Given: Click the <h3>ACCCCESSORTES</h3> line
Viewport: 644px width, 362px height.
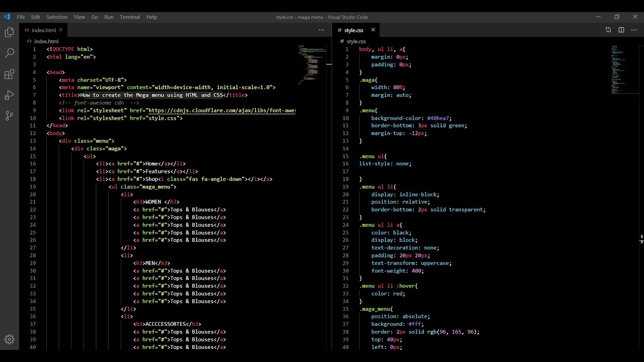Looking at the screenshot, I should (167, 324).
